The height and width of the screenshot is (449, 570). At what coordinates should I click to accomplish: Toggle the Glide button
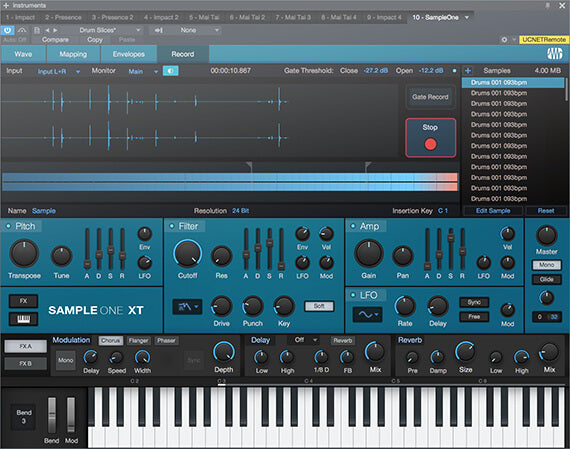tap(546, 280)
